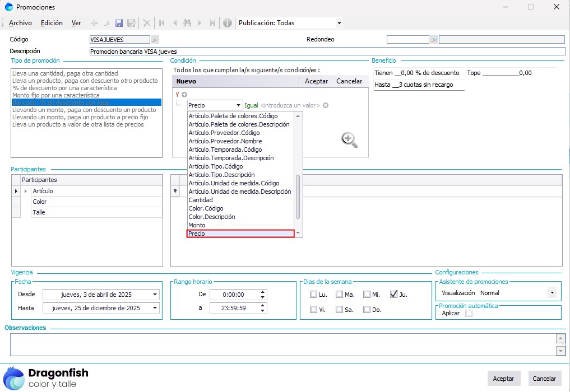The width and height of the screenshot is (570, 392).
Task: Click the information icon in the toolbar
Action: point(227,23)
